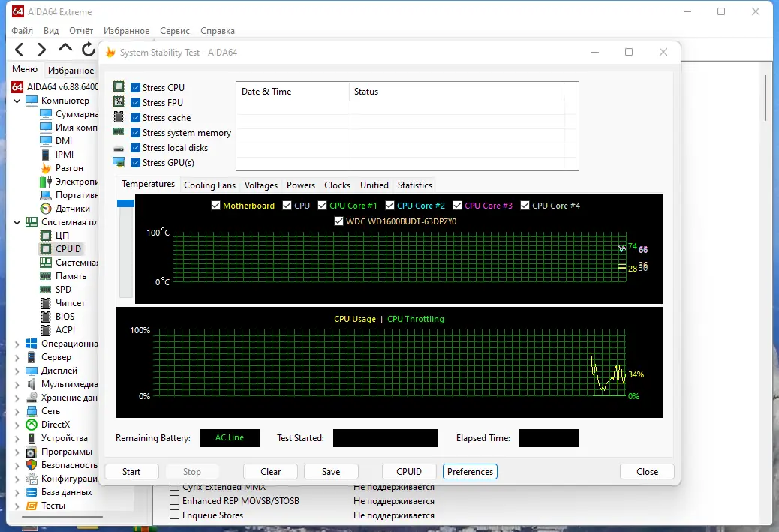Open the ЦП item icon

pos(46,236)
